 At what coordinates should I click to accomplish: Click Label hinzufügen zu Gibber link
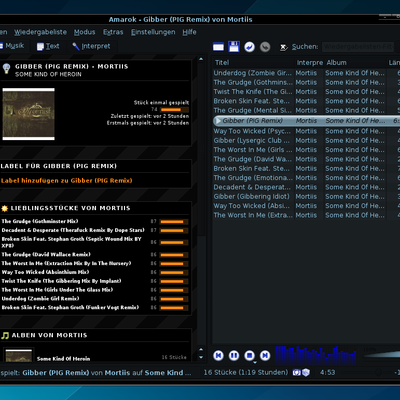(x=66, y=181)
